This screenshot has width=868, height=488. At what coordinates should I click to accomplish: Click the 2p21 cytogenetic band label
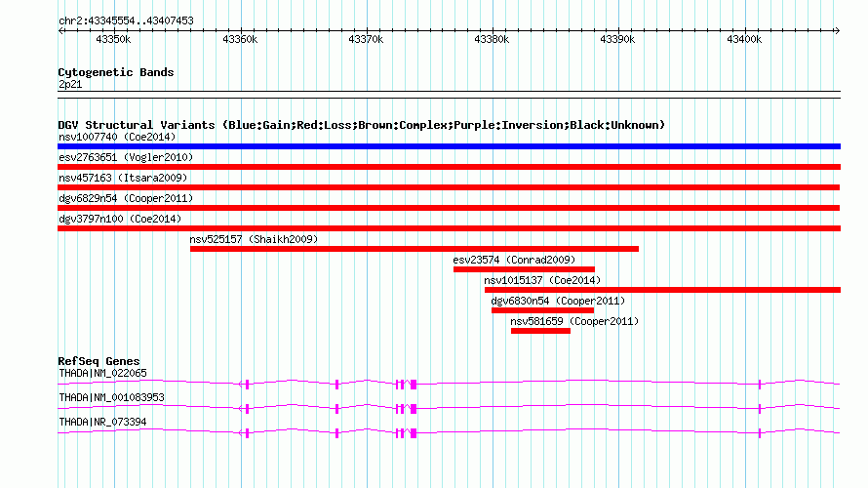tap(70, 84)
